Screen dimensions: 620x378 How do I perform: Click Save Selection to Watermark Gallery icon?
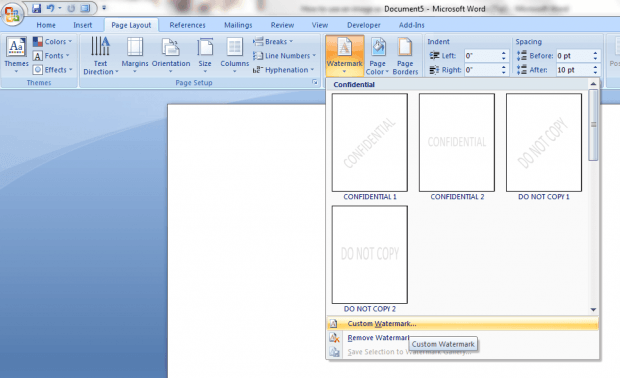pyautogui.click(x=334, y=352)
